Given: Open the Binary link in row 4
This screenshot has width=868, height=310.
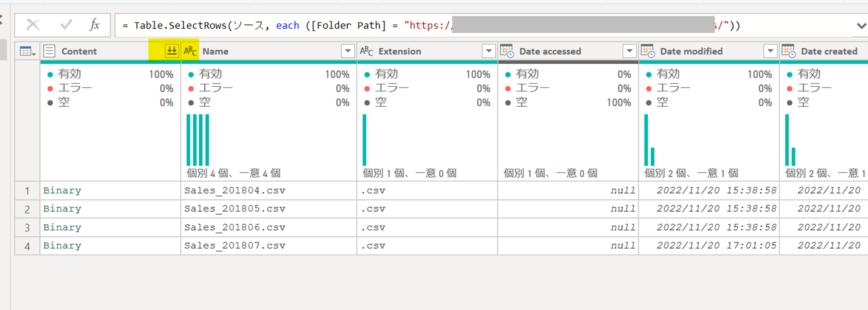Looking at the screenshot, I should (62, 245).
